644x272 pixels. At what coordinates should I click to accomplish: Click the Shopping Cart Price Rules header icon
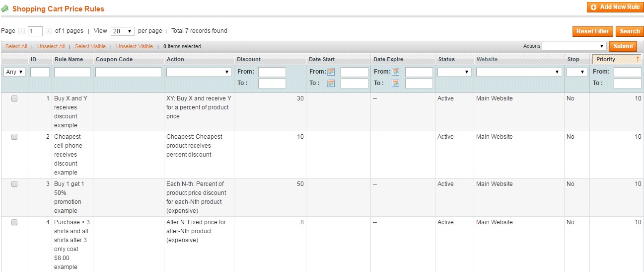click(x=5, y=9)
